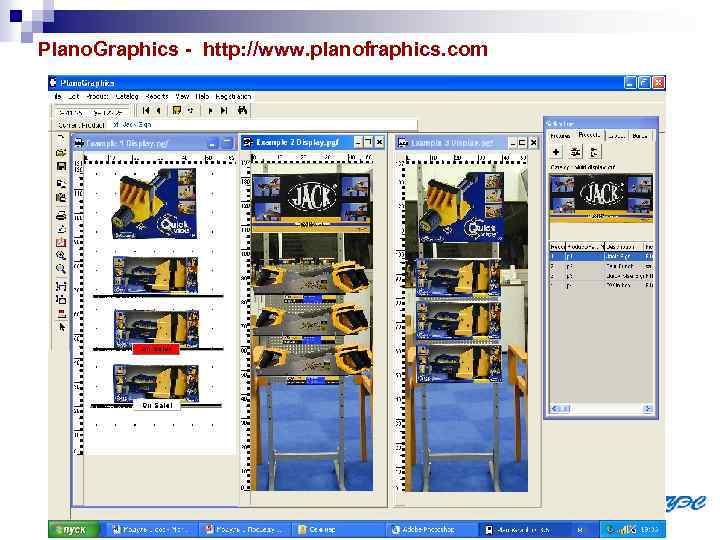Viewport: 720px width, 540px height.
Task: Click the red label in Example 1 display
Action: pyautogui.click(x=156, y=349)
